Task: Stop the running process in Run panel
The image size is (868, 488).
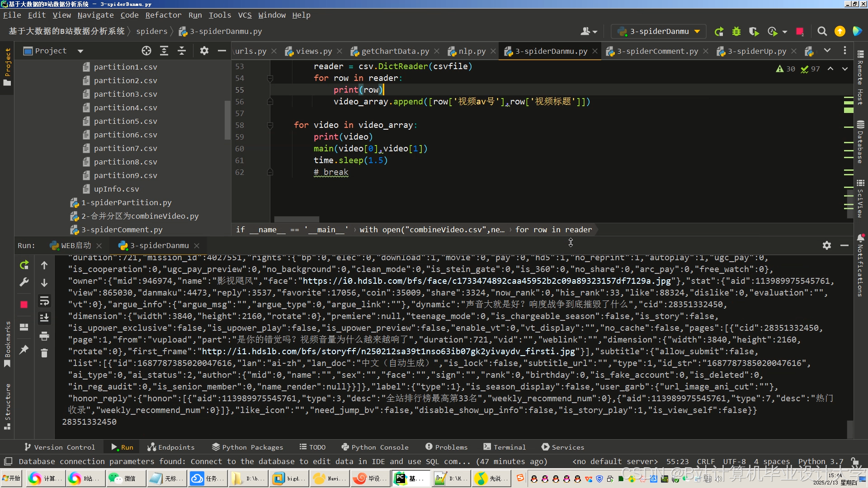Action: point(24,305)
